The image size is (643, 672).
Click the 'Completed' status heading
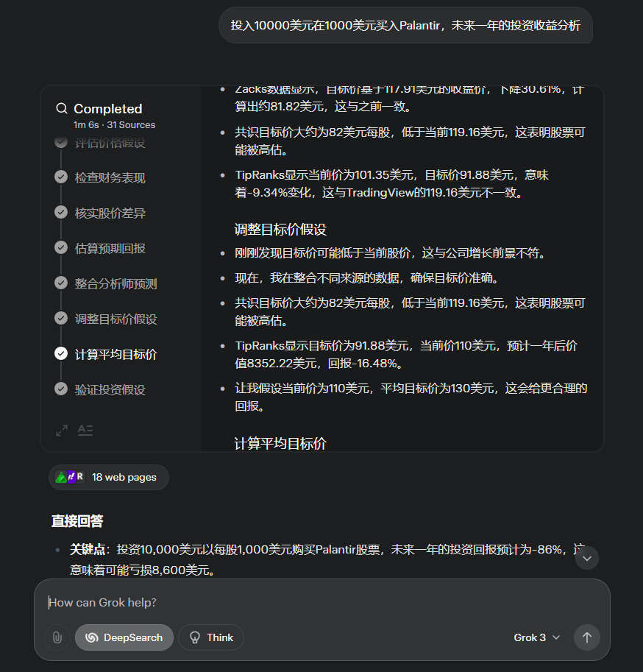[x=108, y=108]
